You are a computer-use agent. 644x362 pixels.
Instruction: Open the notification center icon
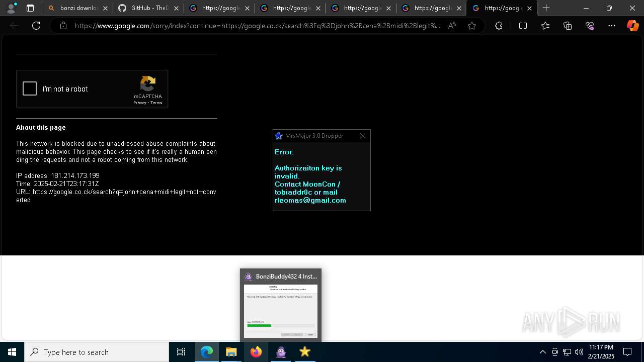[627, 352]
